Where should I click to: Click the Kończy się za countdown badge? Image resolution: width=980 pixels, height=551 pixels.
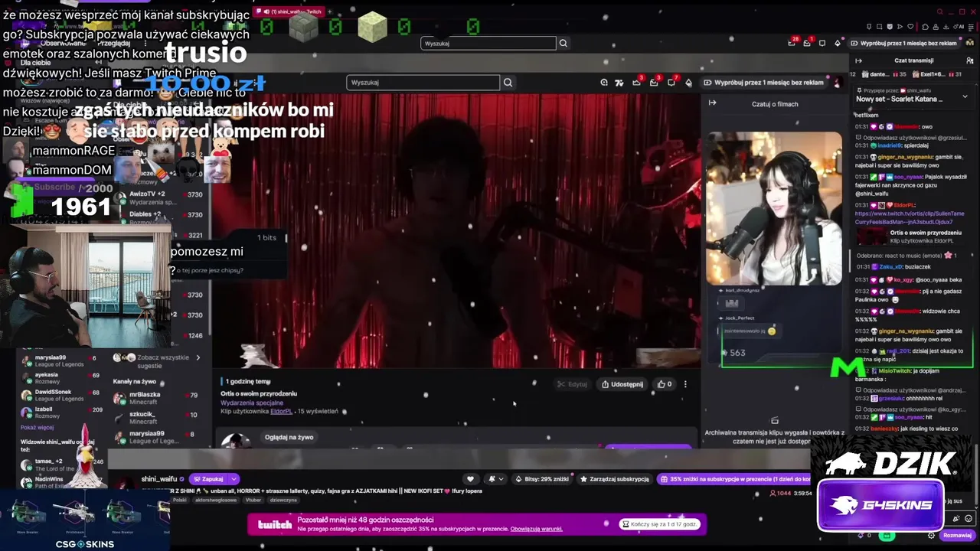(659, 524)
